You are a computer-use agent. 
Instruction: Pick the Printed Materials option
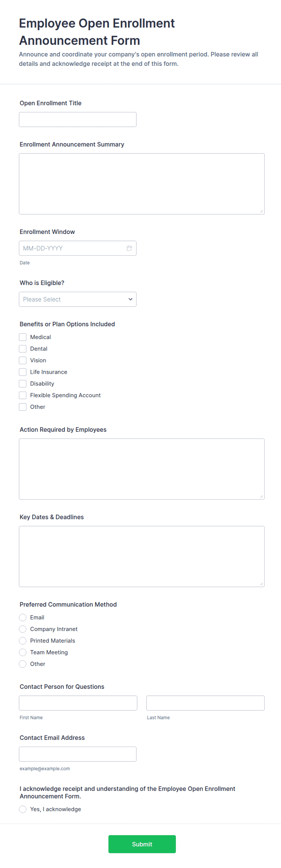click(23, 640)
